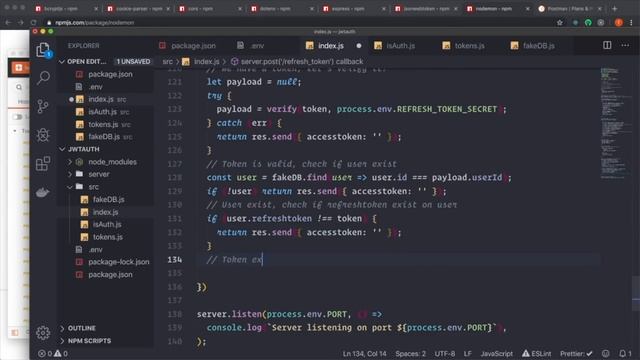The height and width of the screenshot is (360, 640).
Task: Click the browser address bar URL
Action: click(x=95, y=22)
